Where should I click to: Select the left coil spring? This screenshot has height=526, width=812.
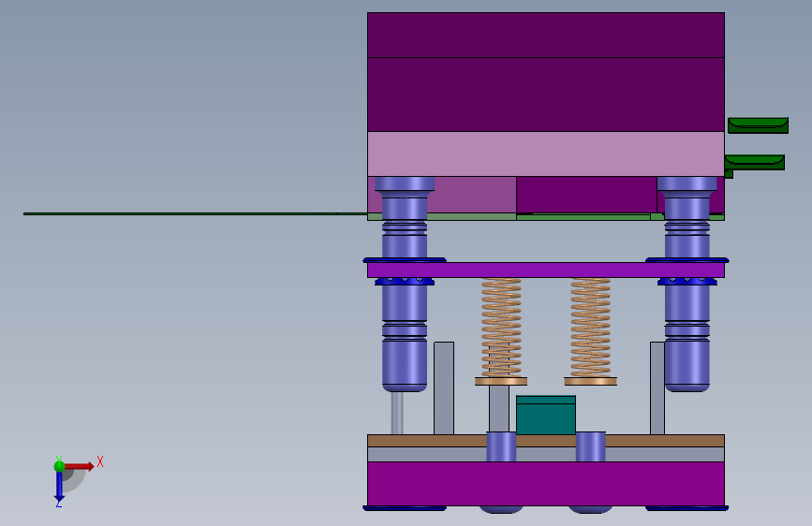501,328
